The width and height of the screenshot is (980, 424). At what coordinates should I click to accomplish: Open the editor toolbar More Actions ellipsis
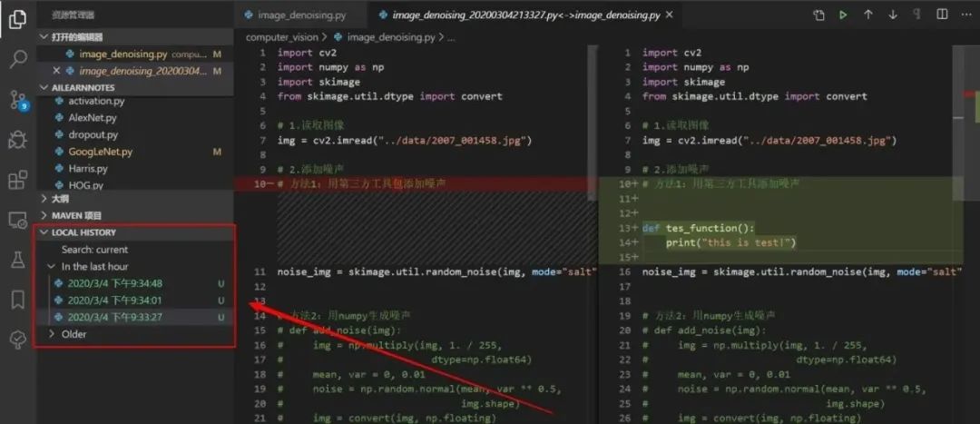point(966,15)
